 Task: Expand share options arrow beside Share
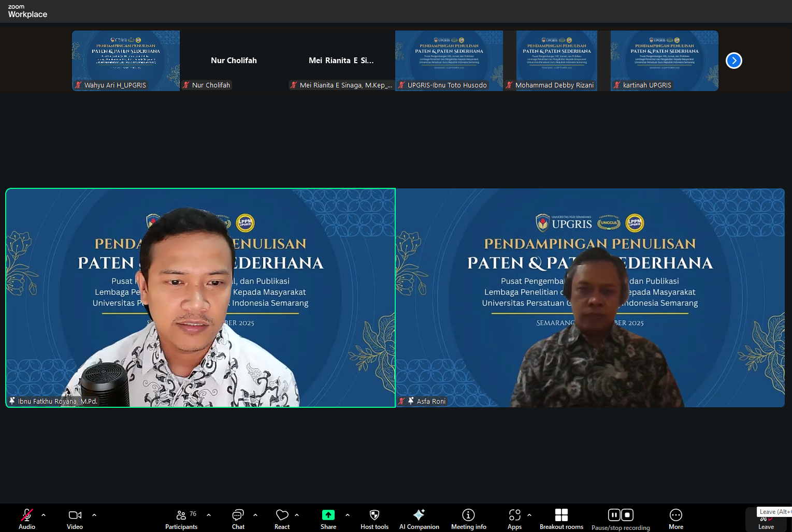click(x=348, y=515)
